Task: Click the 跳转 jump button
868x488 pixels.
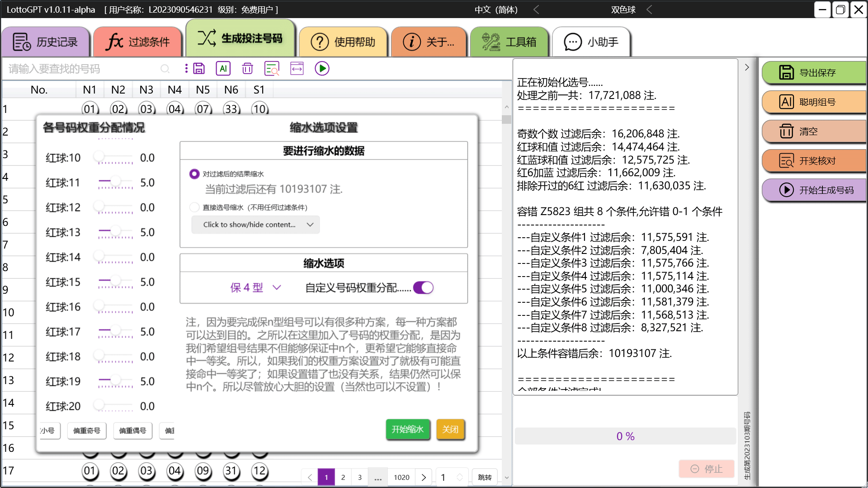Action: coord(485,477)
